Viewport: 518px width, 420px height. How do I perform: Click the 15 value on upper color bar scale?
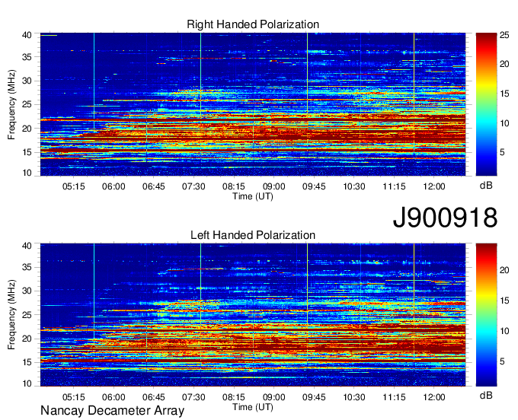coord(504,94)
